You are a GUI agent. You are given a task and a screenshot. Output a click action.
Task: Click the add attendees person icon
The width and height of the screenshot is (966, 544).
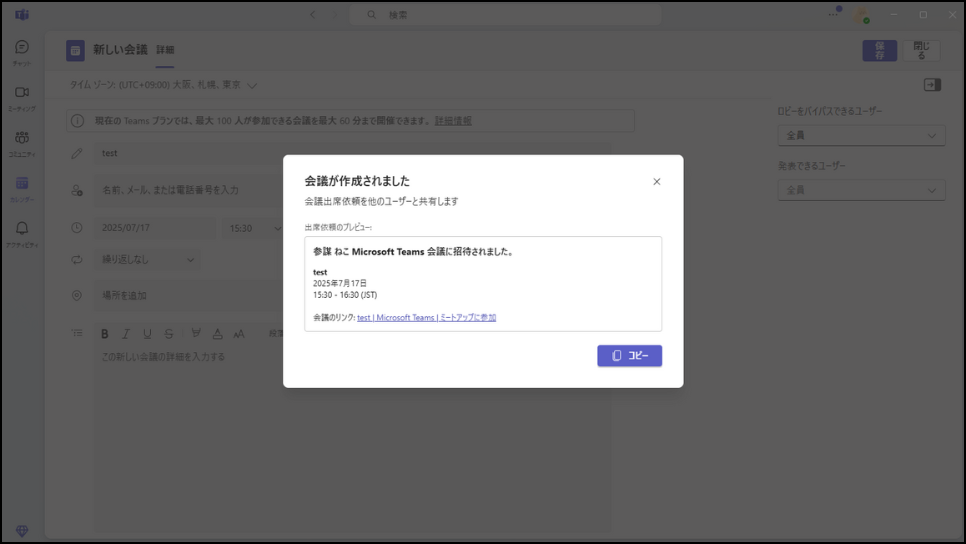coord(76,190)
